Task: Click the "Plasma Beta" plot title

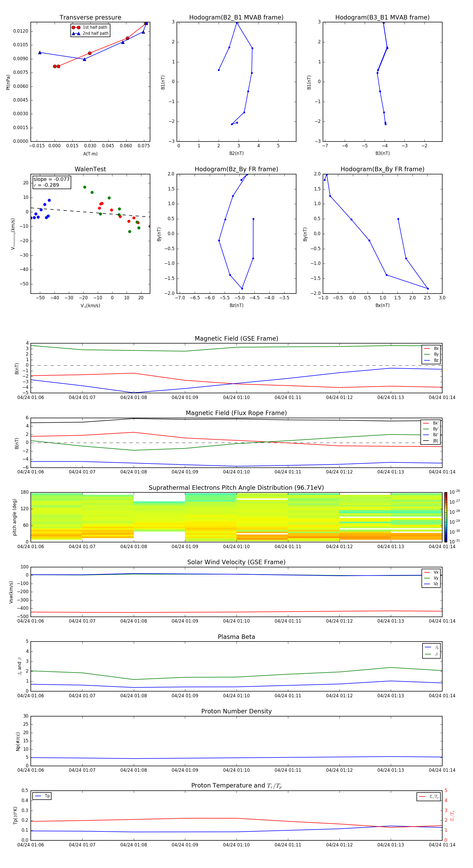Action: click(236, 637)
